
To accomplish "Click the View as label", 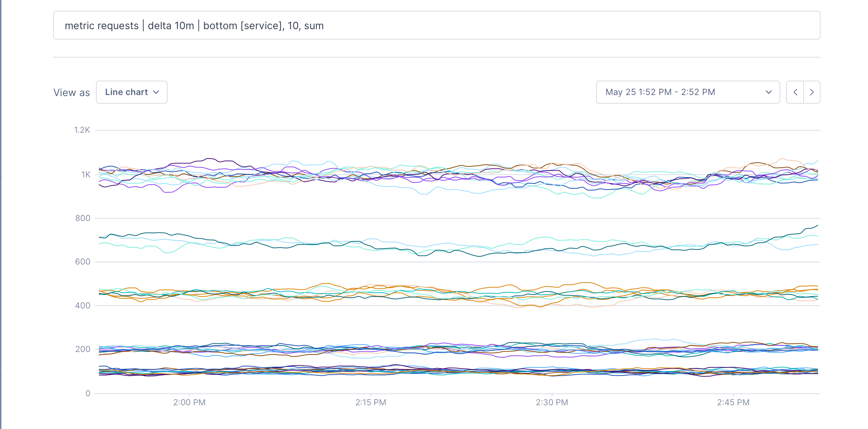I will [x=72, y=93].
